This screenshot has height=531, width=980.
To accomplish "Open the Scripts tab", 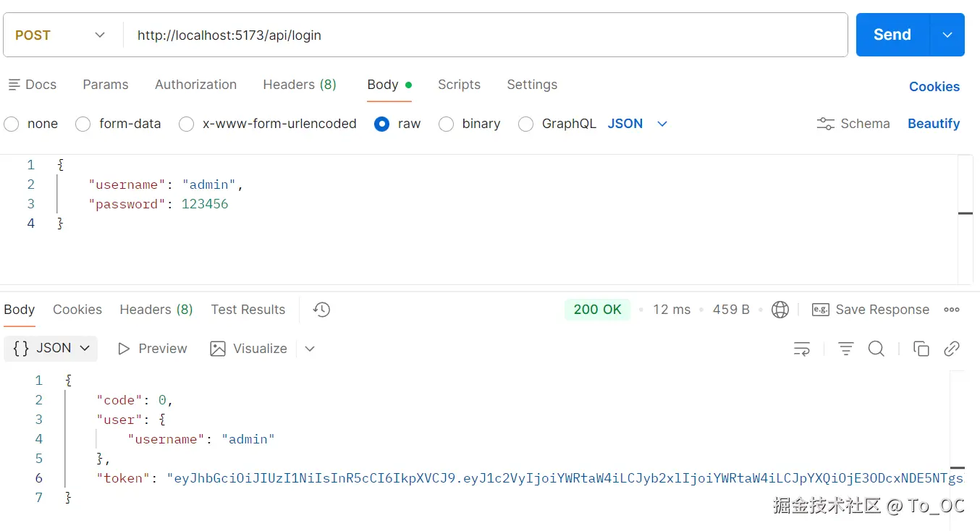I will (x=459, y=85).
